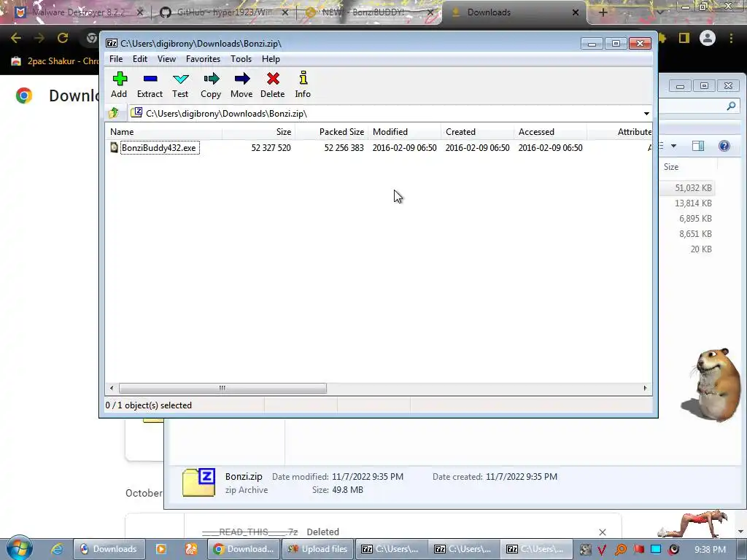This screenshot has width=747, height=560.
Task: Close the Downloads Chrome tab
Action: [576, 13]
